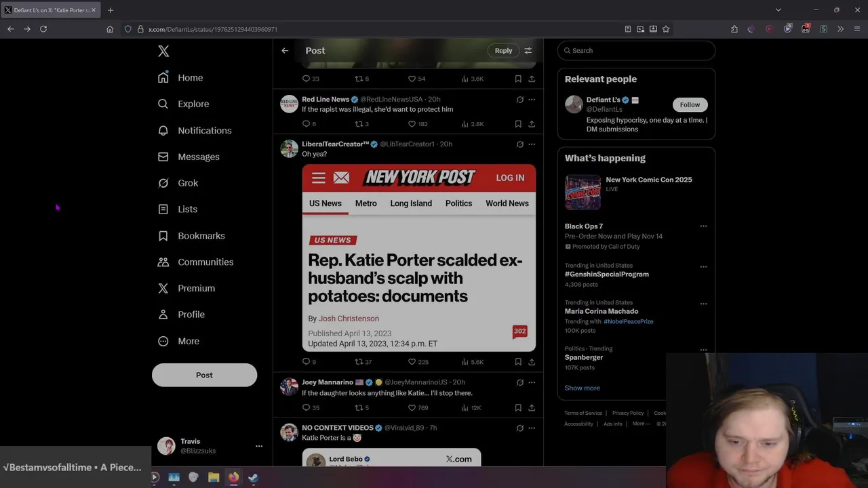Open Home from the sidebar
The height and width of the screenshot is (488, 868).
pos(180,78)
